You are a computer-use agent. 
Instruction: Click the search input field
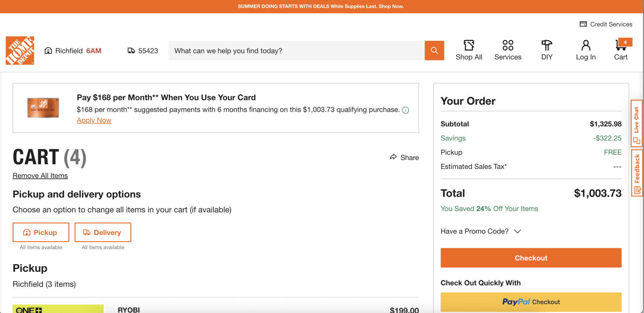coord(296,51)
